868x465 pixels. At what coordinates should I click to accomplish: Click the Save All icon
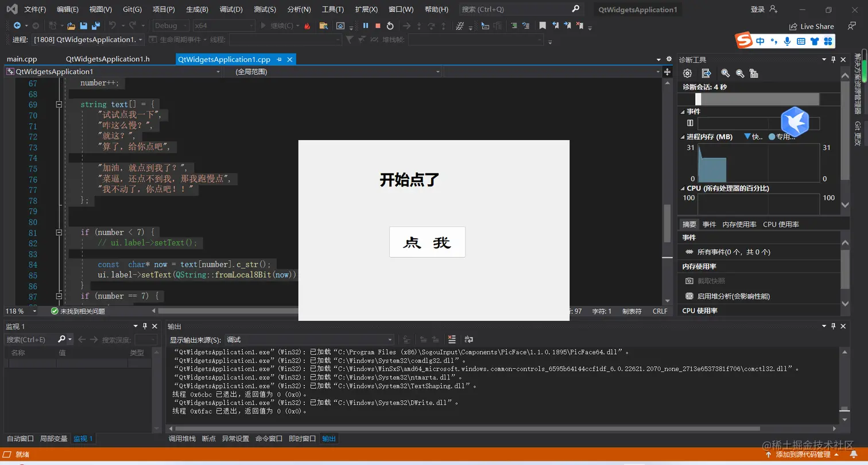tap(95, 26)
